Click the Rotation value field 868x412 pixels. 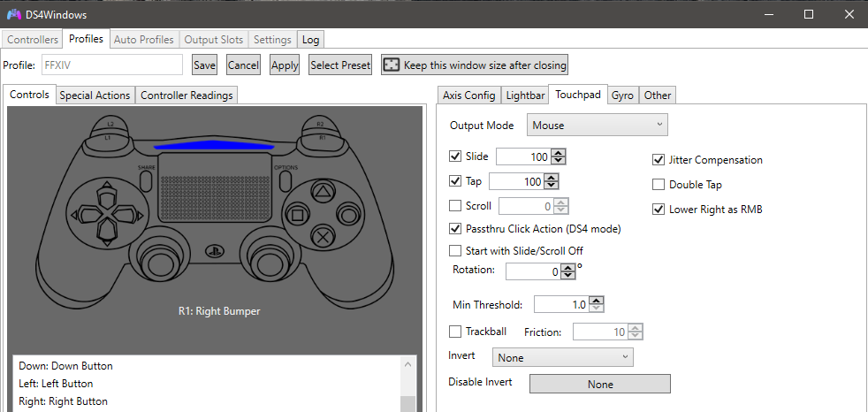(x=534, y=272)
